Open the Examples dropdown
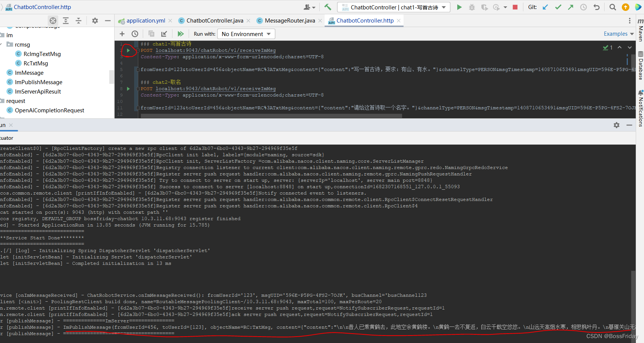 (x=619, y=34)
